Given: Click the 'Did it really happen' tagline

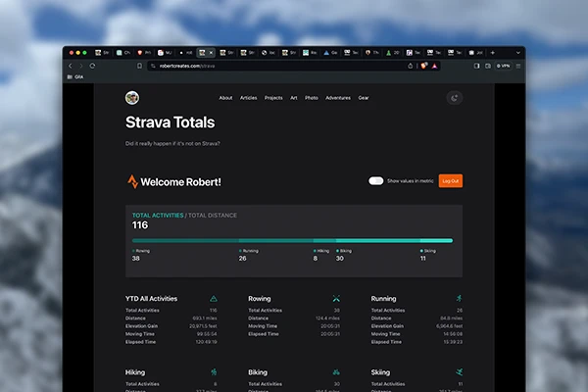Looking at the screenshot, I should pos(172,143).
